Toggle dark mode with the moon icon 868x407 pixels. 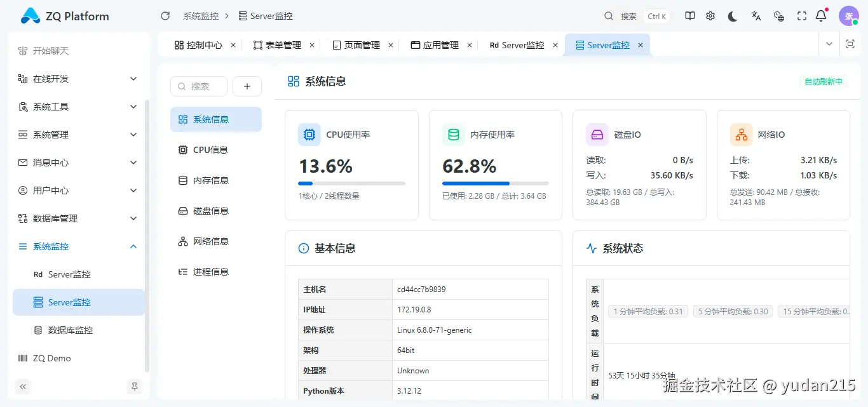tap(733, 16)
